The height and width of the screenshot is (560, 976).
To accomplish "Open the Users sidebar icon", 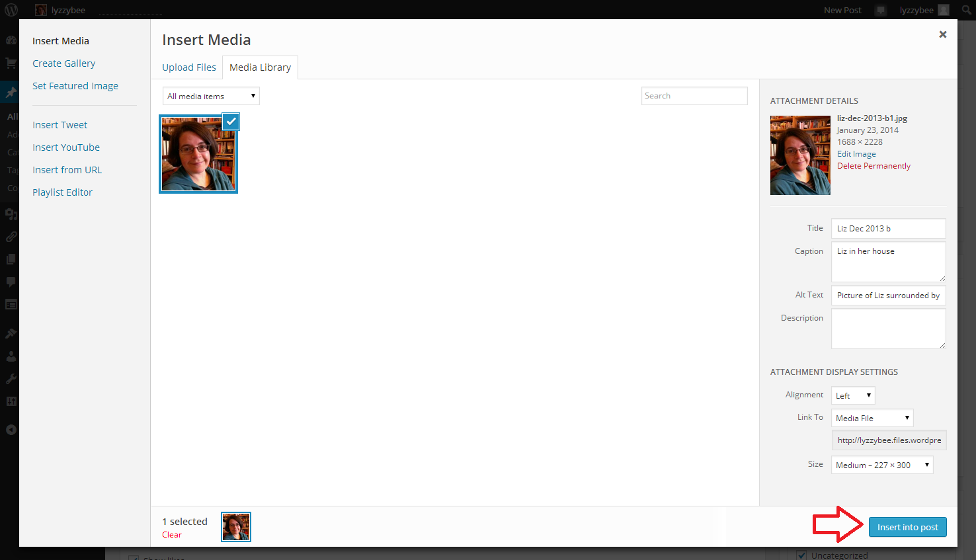I will [x=11, y=356].
